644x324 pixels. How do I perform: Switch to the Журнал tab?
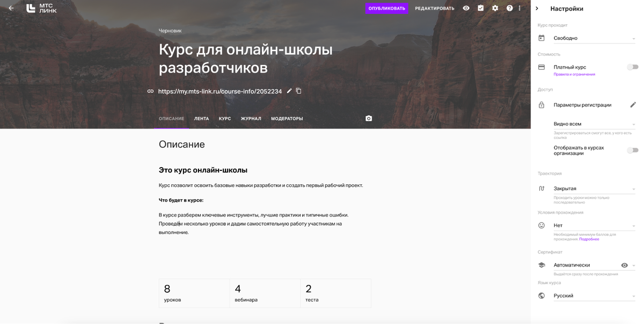coord(251,119)
